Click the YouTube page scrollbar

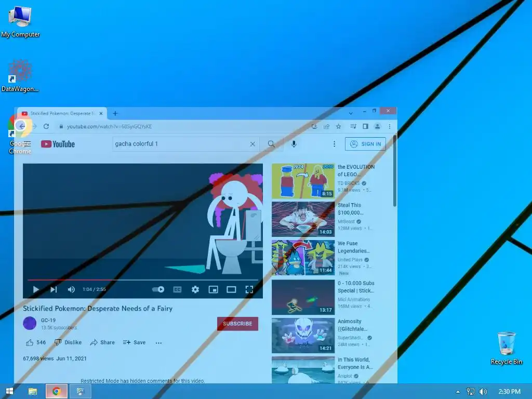pos(395,170)
